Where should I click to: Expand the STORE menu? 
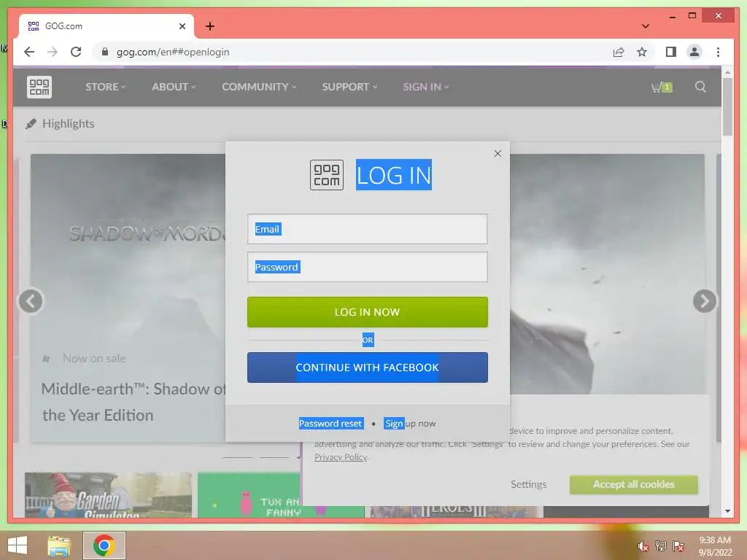(x=105, y=87)
